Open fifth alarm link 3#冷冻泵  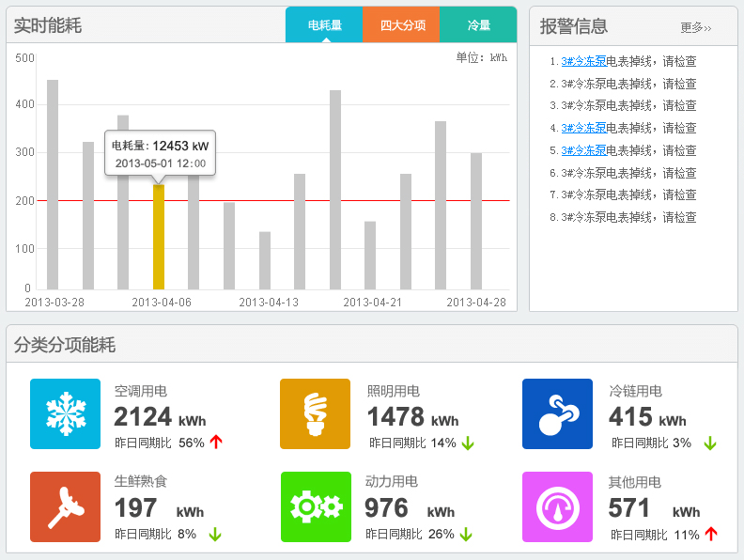[x=583, y=150]
